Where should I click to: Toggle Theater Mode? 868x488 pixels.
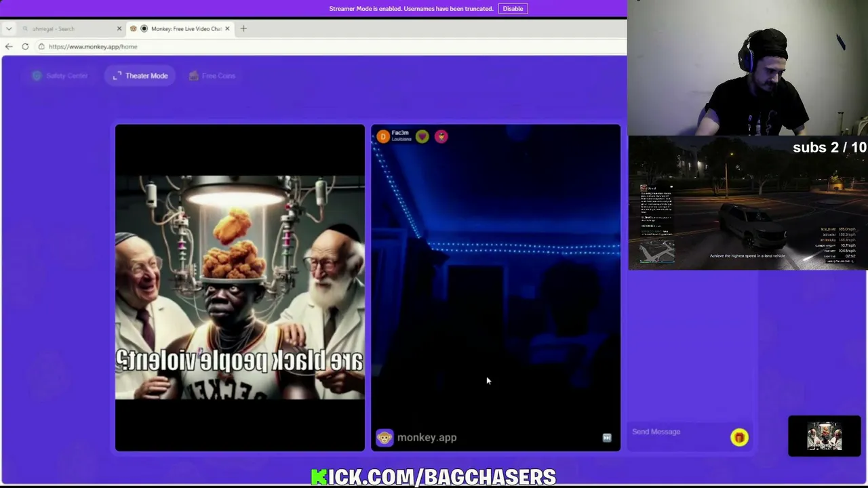(x=140, y=76)
